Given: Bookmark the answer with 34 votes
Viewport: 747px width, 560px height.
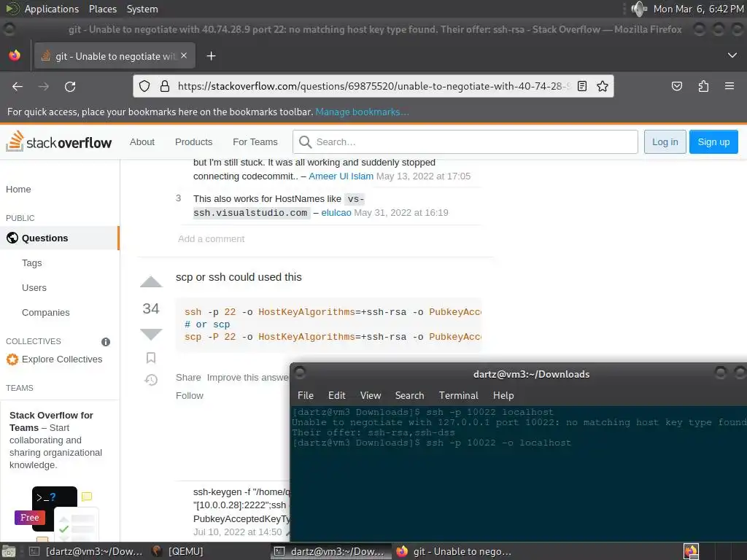Looking at the screenshot, I should tap(151, 357).
